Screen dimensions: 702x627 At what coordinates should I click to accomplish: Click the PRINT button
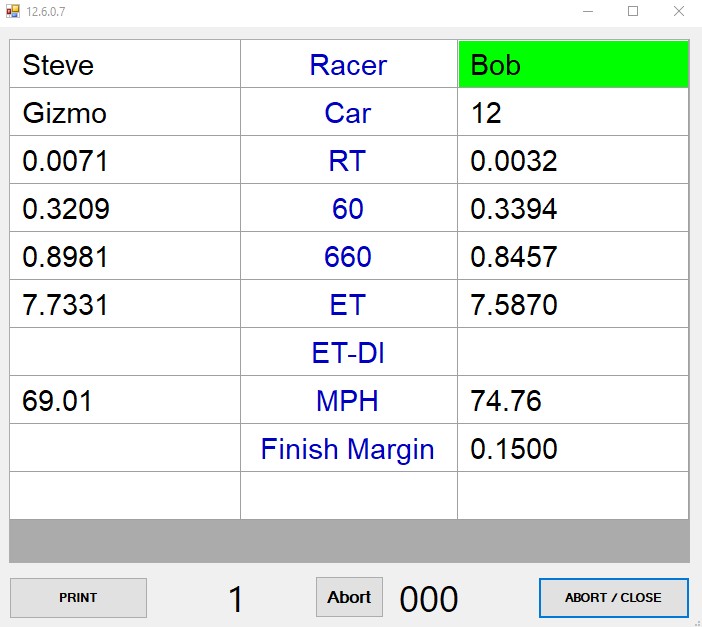pos(78,597)
